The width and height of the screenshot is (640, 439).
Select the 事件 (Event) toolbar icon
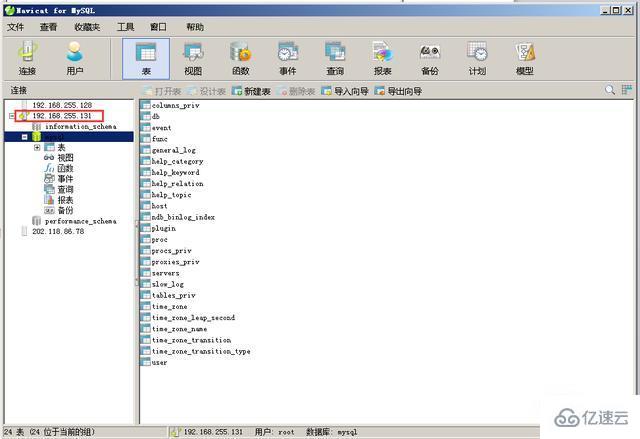click(288, 59)
